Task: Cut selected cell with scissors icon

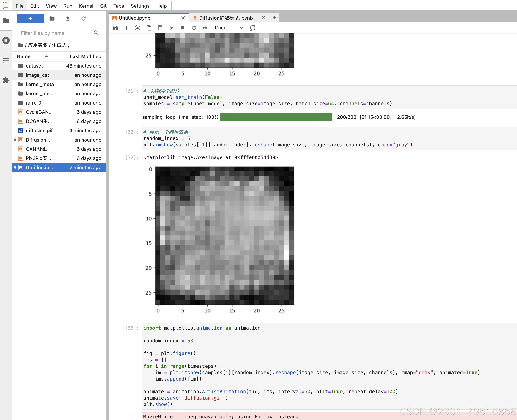Action: point(138,28)
